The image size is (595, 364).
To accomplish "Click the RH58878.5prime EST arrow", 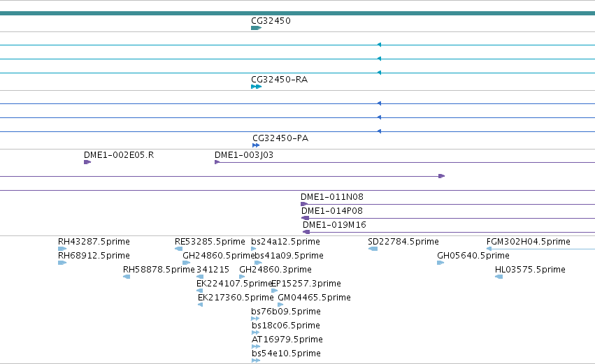I will (127, 277).
